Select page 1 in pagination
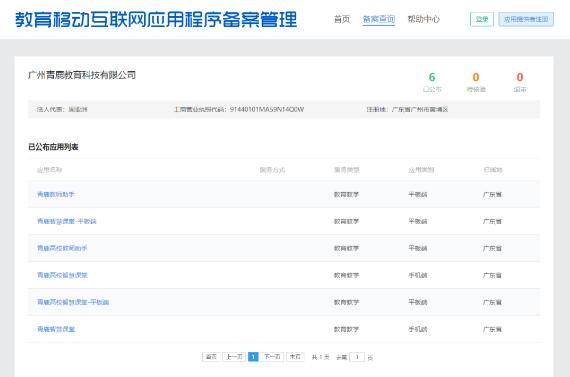Image resolution: width=570 pixels, height=377 pixels. coord(253,357)
